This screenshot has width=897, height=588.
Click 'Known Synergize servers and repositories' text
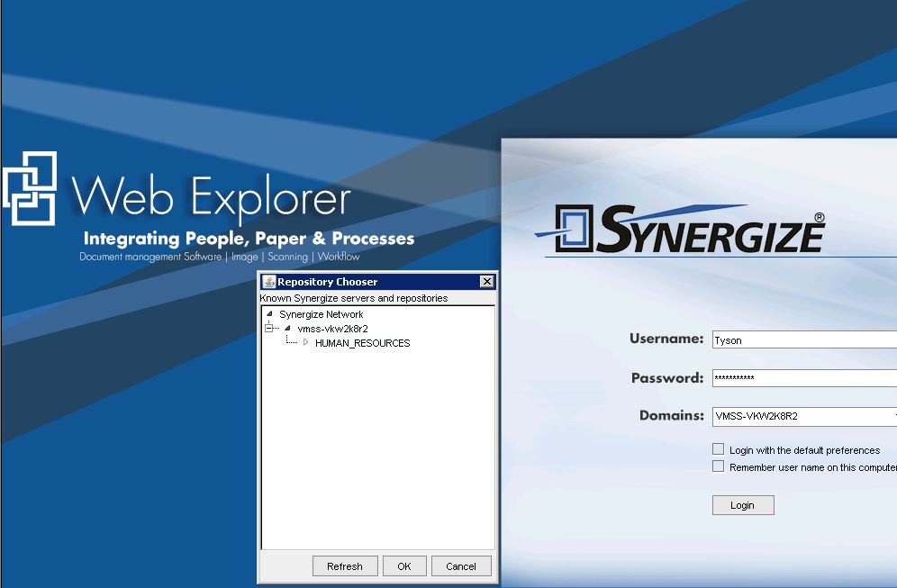[x=354, y=298]
